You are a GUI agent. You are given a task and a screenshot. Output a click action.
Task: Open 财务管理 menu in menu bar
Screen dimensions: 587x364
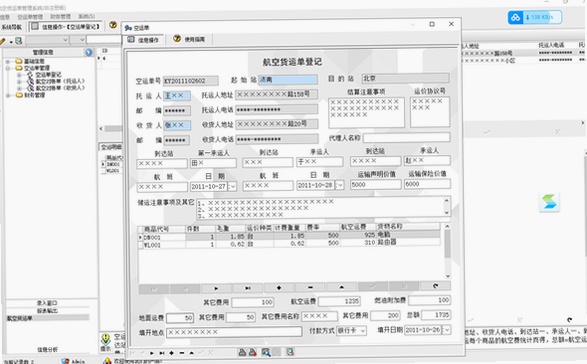[x=61, y=17]
